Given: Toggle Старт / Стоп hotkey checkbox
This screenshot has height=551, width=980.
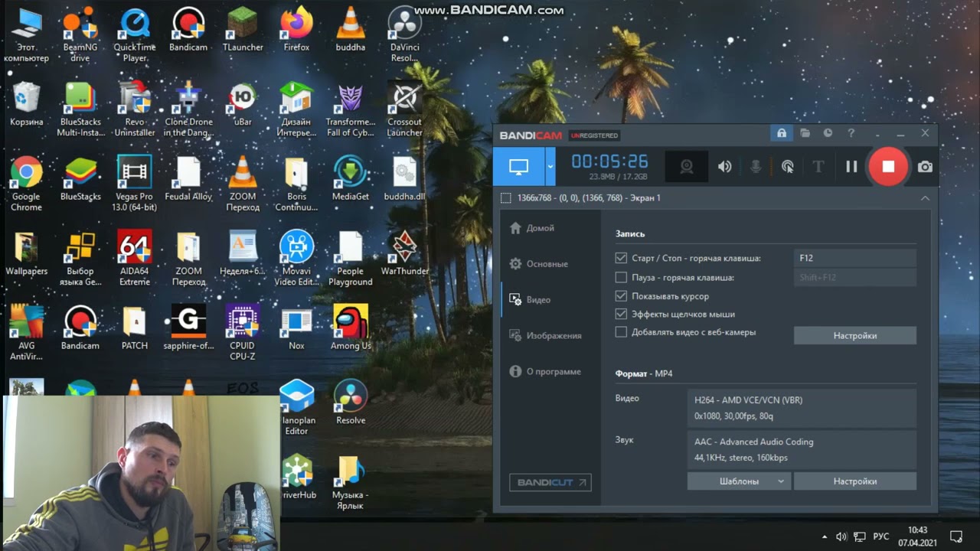Looking at the screenshot, I should (621, 259).
